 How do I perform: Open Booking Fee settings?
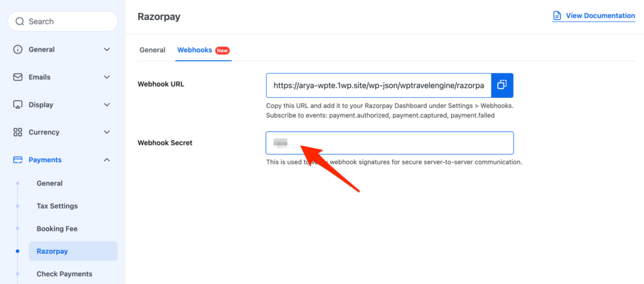click(x=57, y=229)
